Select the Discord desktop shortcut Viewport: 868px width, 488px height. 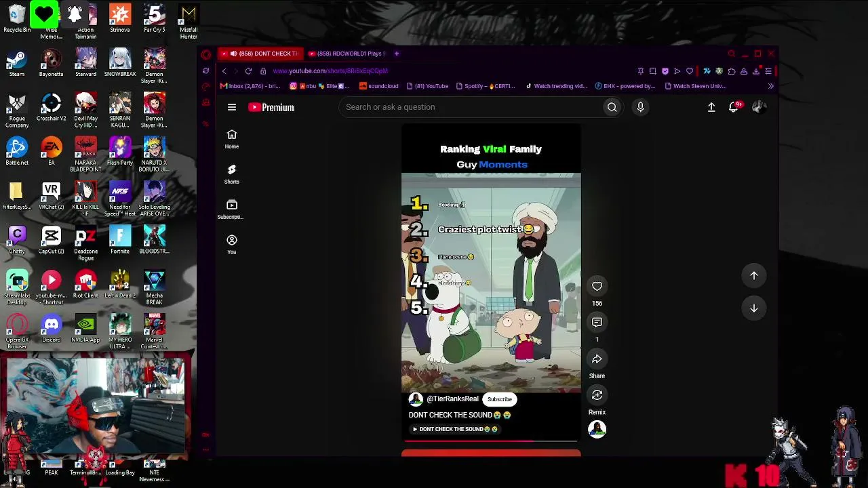pos(51,329)
